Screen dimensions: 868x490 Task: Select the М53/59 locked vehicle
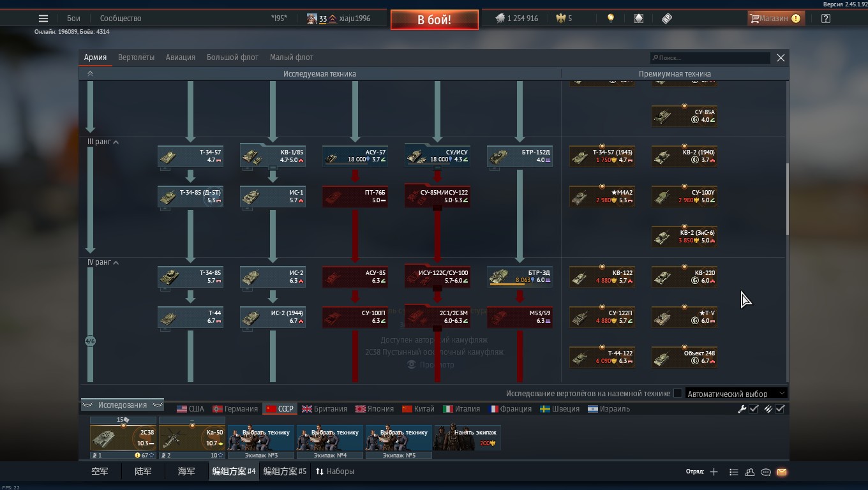(x=520, y=317)
